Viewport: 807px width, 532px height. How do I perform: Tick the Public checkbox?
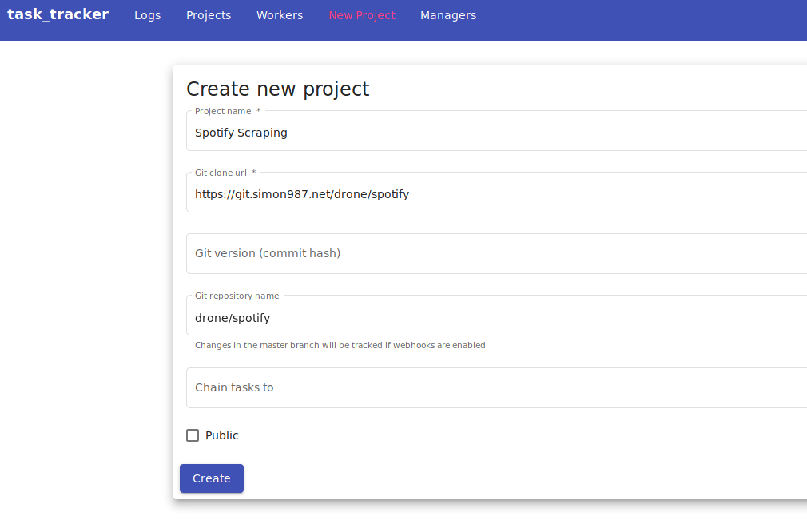coord(193,435)
